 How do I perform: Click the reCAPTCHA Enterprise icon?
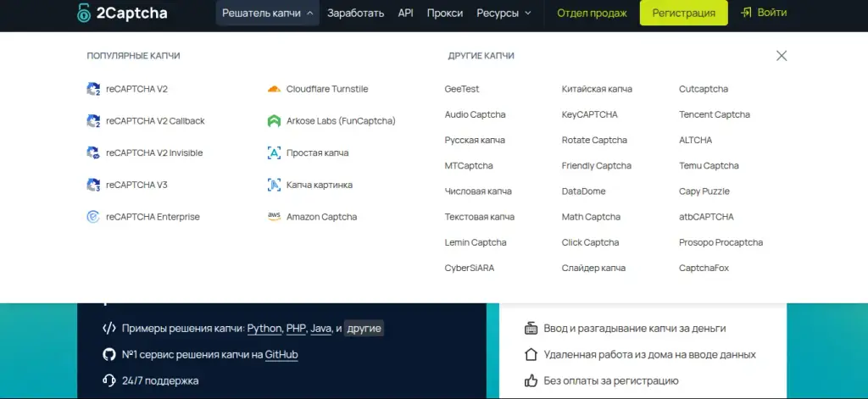[93, 217]
